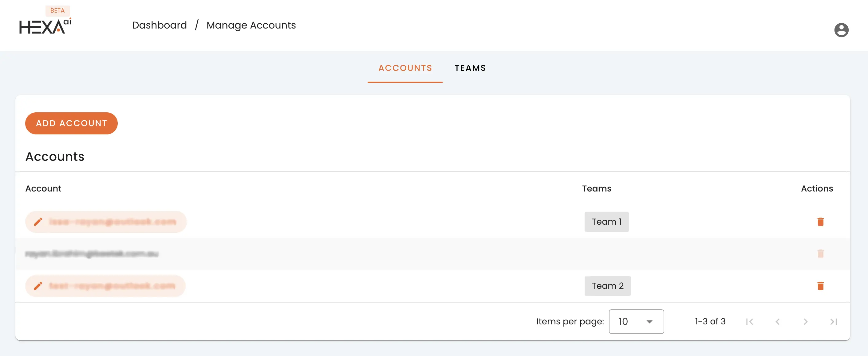Select the Team 2 chip
Screen dimensions: 868x356
coord(608,286)
